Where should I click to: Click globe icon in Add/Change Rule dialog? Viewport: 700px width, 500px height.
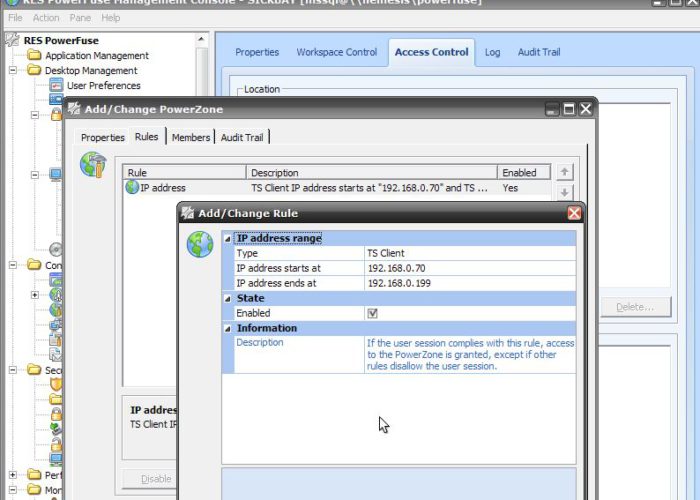pyautogui.click(x=200, y=244)
